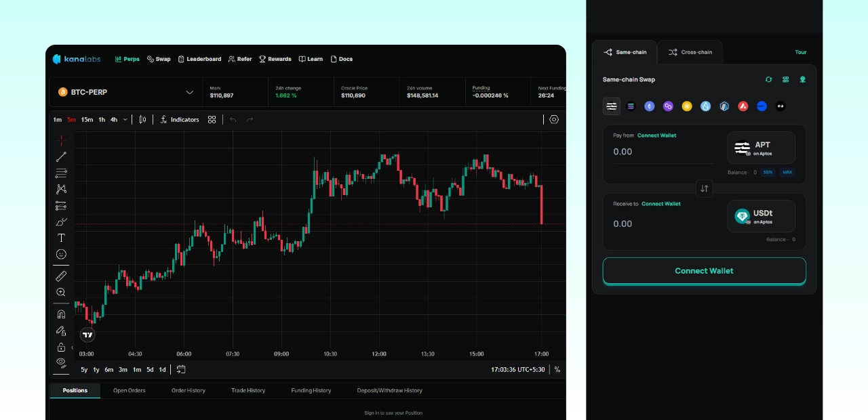Open the forecasting and measurement tools
Screen dimensions: 868x420
[x=61, y=206]
